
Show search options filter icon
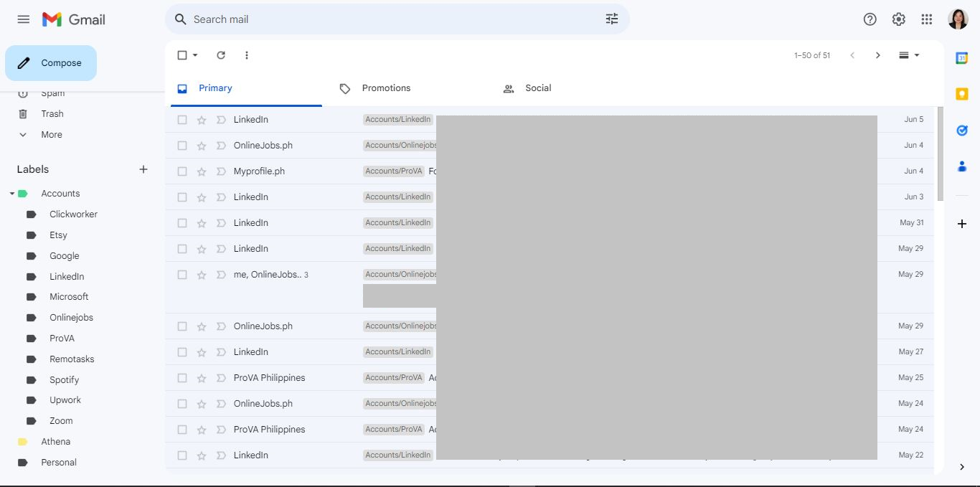pos(612,19)
